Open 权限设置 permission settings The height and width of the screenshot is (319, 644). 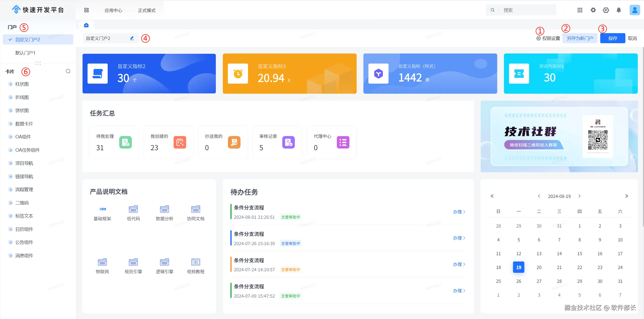click(x=548, y=38)
